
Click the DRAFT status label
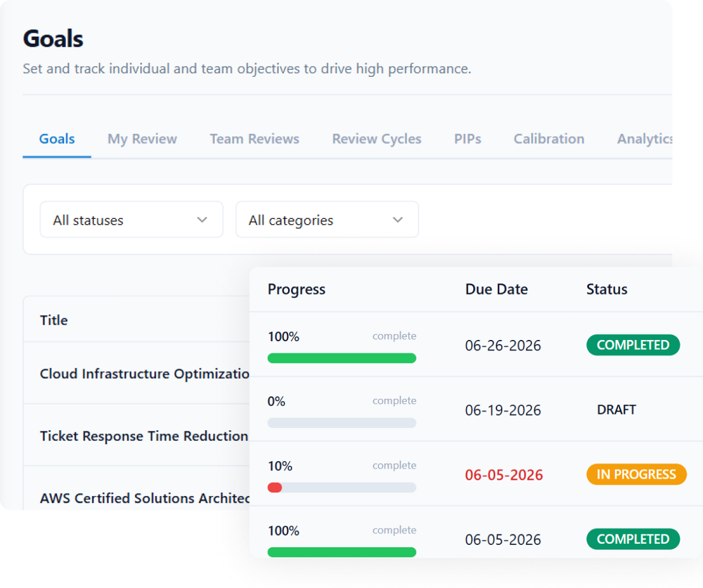pos(616,410)
